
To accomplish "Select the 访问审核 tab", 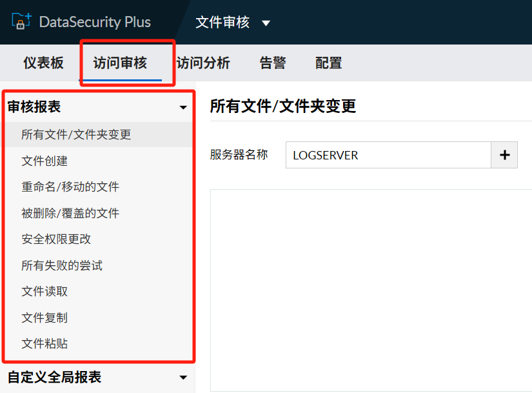I will (x=120, y=63).
